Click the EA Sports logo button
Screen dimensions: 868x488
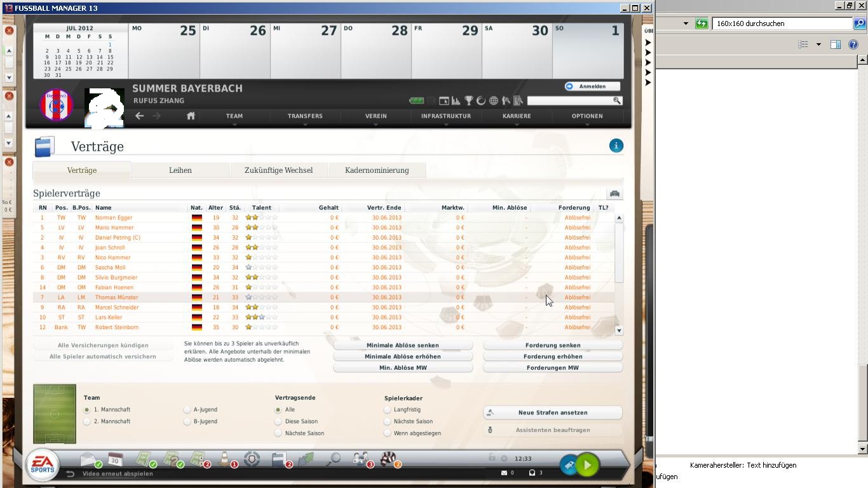click(x=43, y=465)
